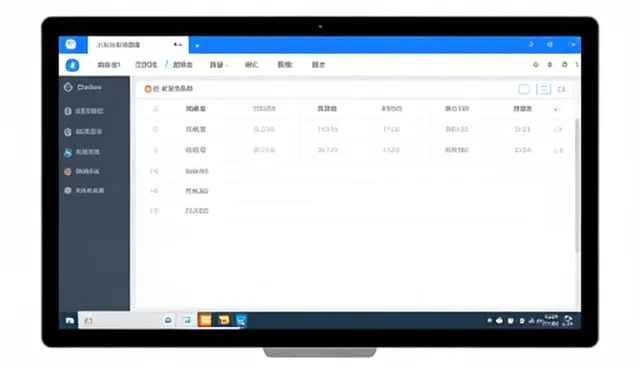The height and width of the screenshot is (368, 640).
Task: Click the first of three round icons right of the menu
Action: pyautogui.click(x=536, y=64)
